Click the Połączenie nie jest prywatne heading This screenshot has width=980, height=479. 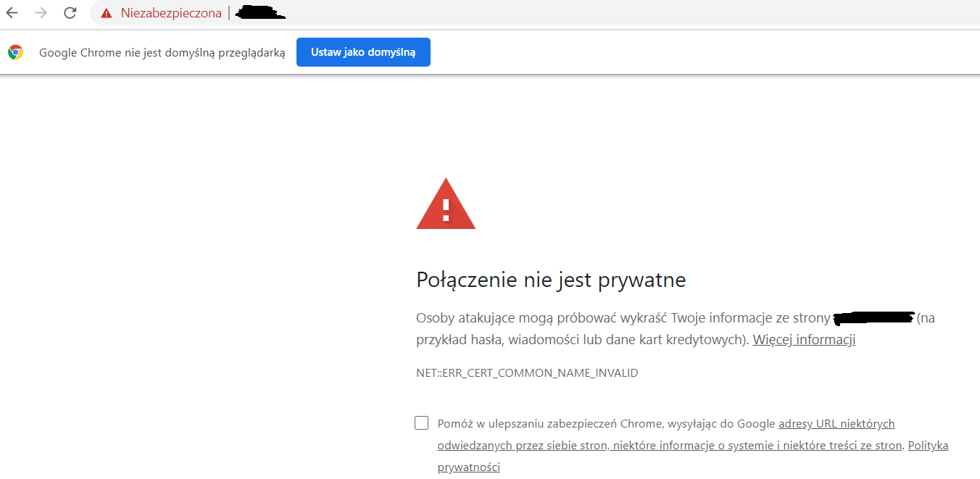[x=551, y=280]
